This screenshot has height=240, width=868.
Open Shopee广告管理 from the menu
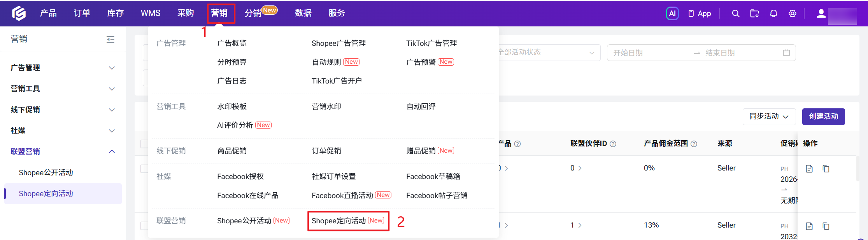338,43
